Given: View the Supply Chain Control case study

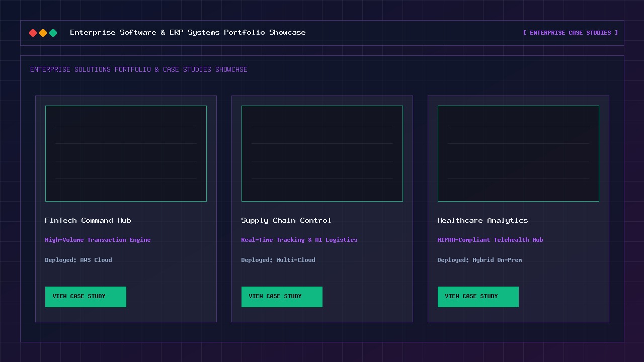Looking at the screenshot, I should coord(282,297).
